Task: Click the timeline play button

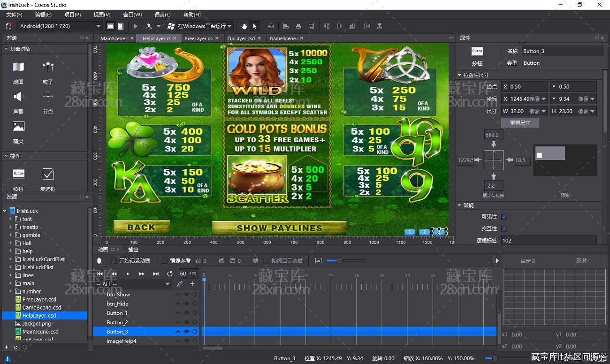Action: pyautogui.click(x=128, y=273)
